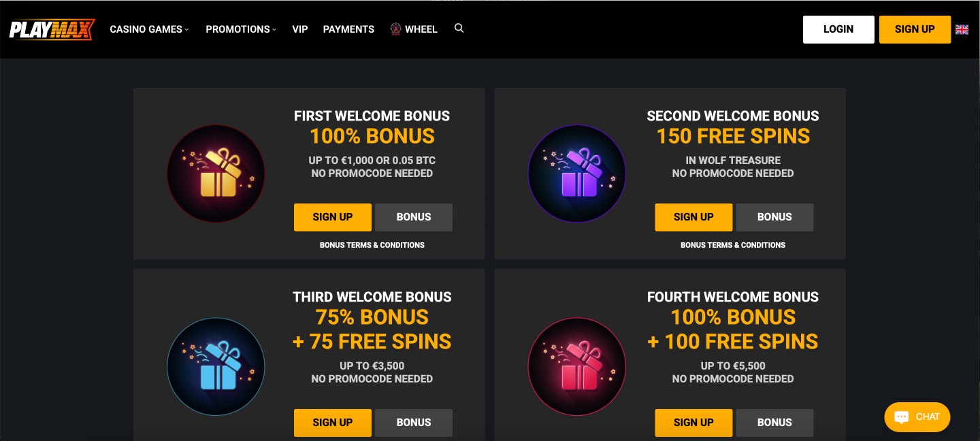Open First Welcome Bonus terms & conditions
The image size is (980, 441).
[372, 245]
